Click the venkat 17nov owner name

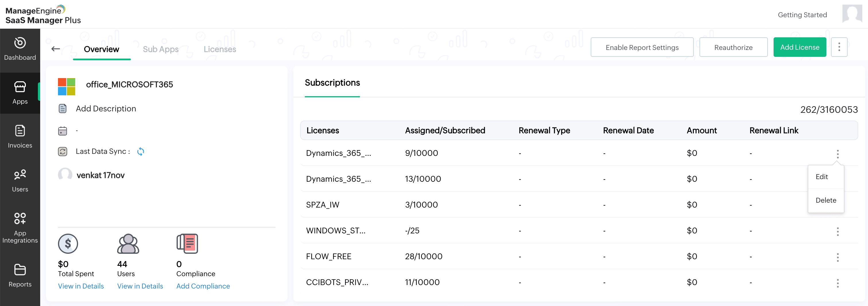coord(100,175)
